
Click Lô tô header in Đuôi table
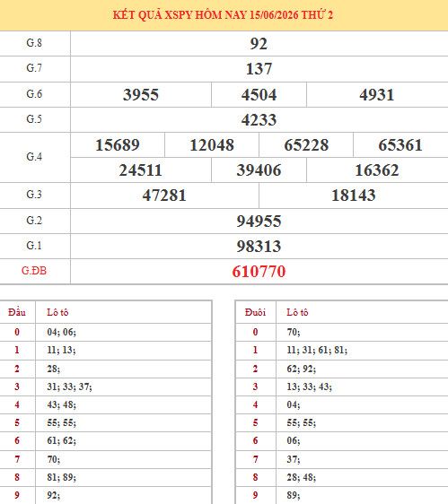[297, 312]
